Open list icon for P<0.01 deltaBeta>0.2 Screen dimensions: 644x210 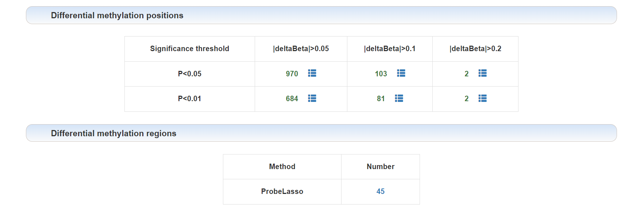(482, 98)
